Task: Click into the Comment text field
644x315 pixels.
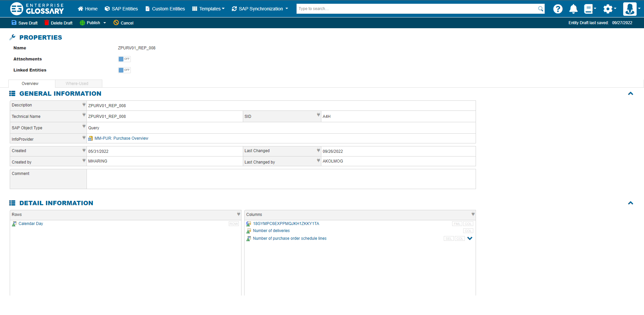Action: click(281, 179)
